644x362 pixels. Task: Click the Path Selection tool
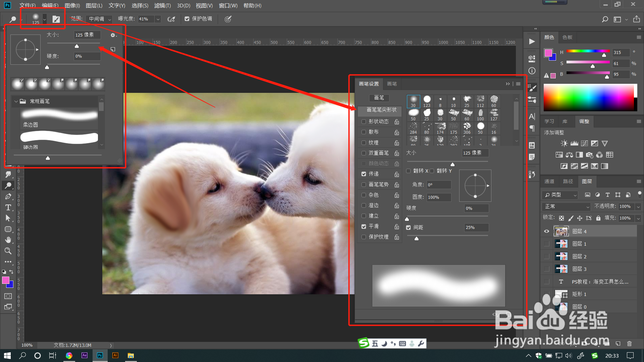[8, 218]
